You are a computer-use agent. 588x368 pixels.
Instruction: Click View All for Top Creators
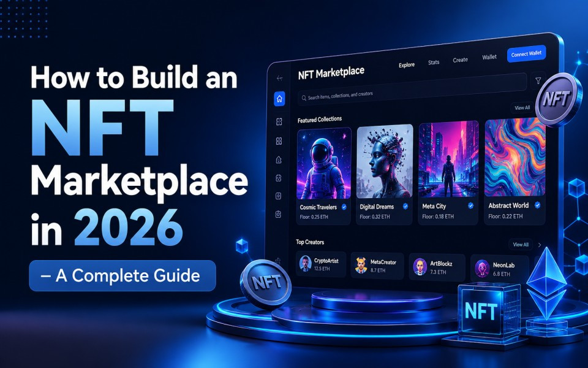click(521, 245)
